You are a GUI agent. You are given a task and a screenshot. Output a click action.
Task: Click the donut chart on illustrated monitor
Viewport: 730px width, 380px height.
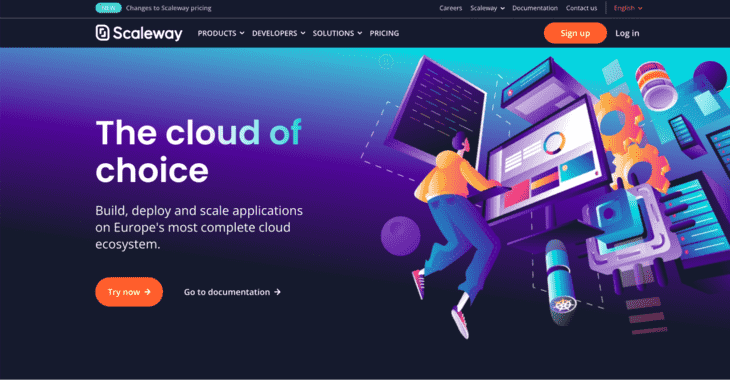554,142
